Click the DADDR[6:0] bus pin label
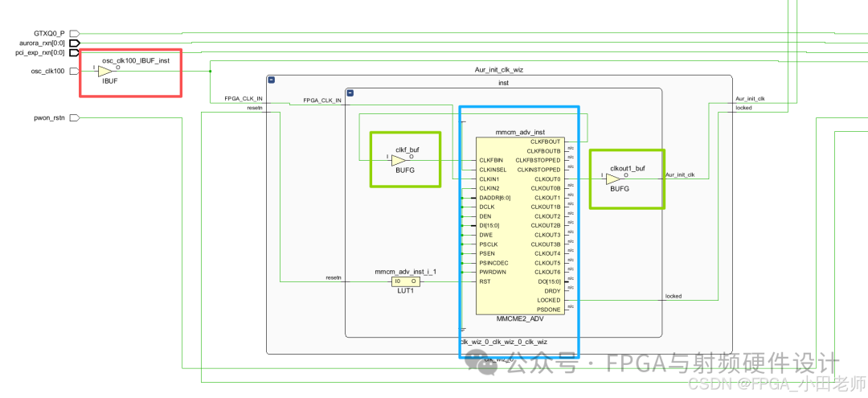Viewport: 868px width, 398px height. 494,198
